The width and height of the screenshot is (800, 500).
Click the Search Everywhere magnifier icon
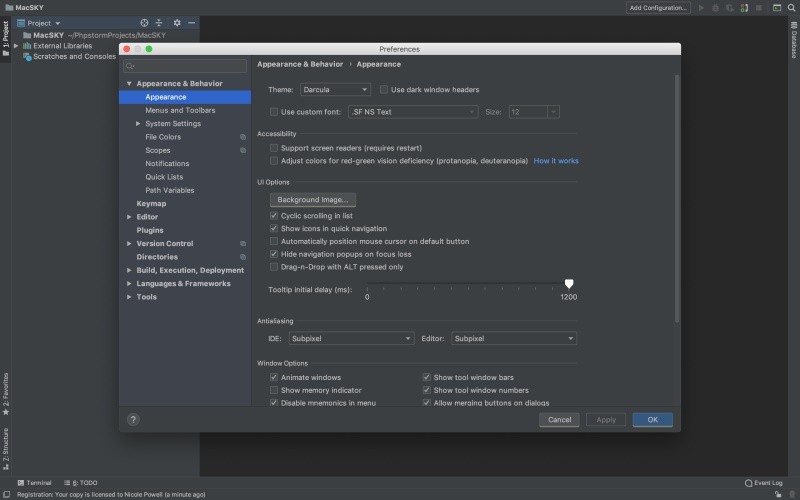point(791,8)
